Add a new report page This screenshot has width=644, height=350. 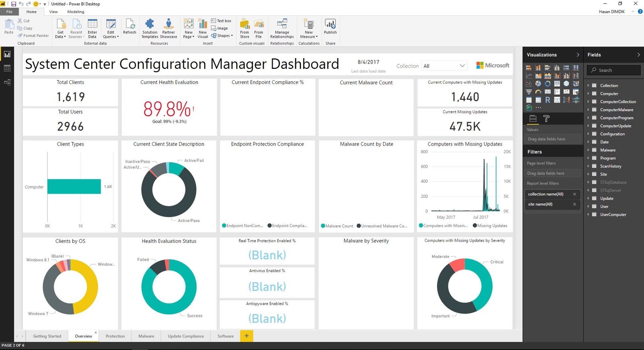(247, 336)
